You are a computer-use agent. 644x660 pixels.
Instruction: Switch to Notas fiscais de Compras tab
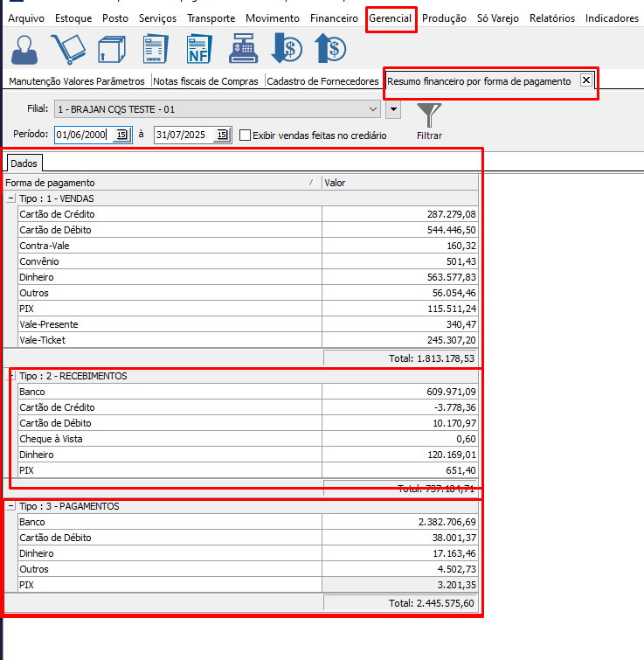pyautogui.click(x=206, y=81)
